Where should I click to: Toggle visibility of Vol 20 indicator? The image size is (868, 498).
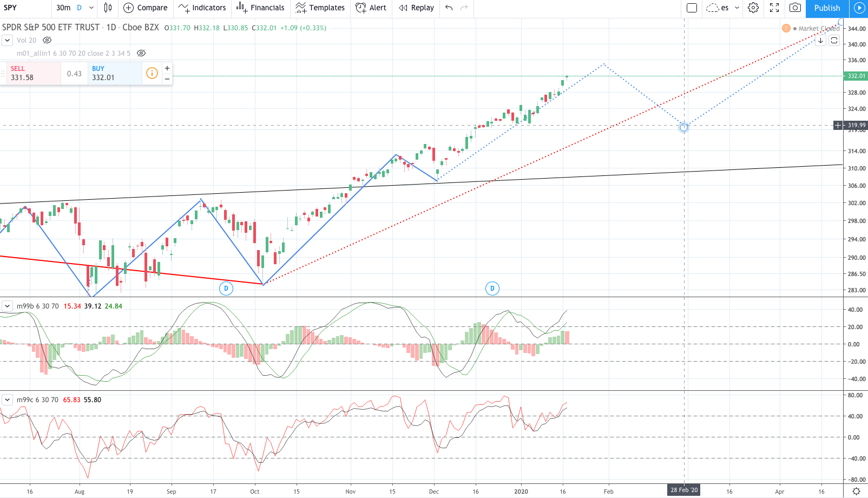click(47, 40)
